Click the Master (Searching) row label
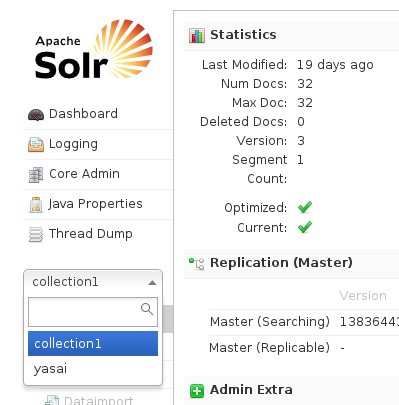 point(270,322)
